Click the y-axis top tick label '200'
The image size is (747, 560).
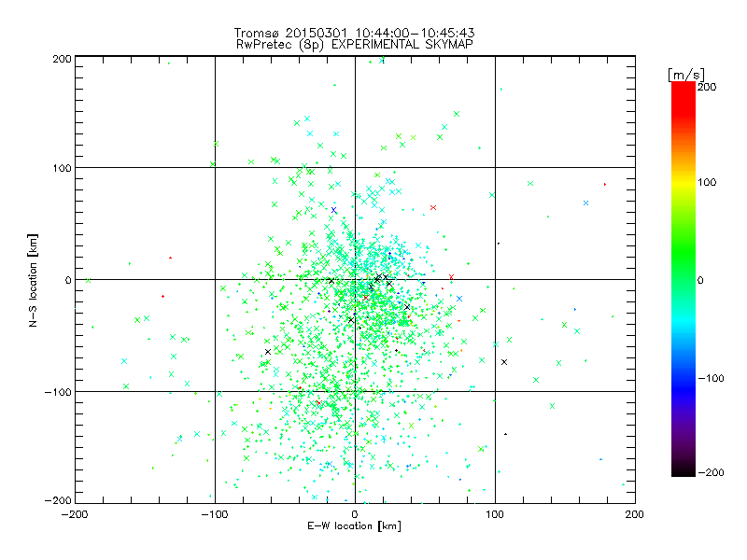[62, 59]
